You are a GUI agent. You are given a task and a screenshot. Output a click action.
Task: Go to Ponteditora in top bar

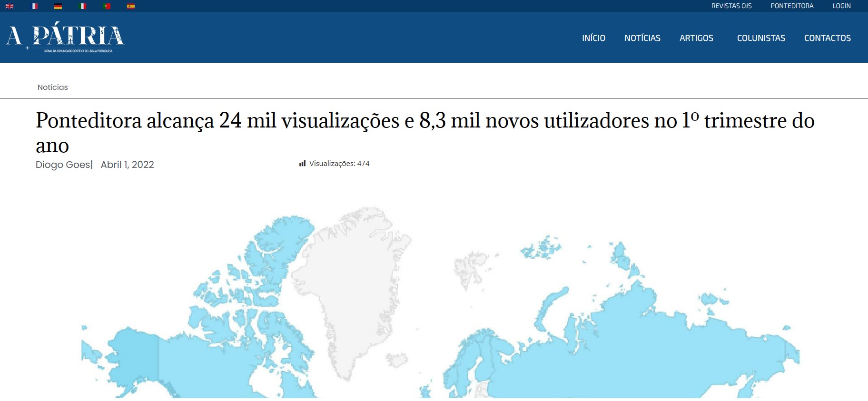792,6
